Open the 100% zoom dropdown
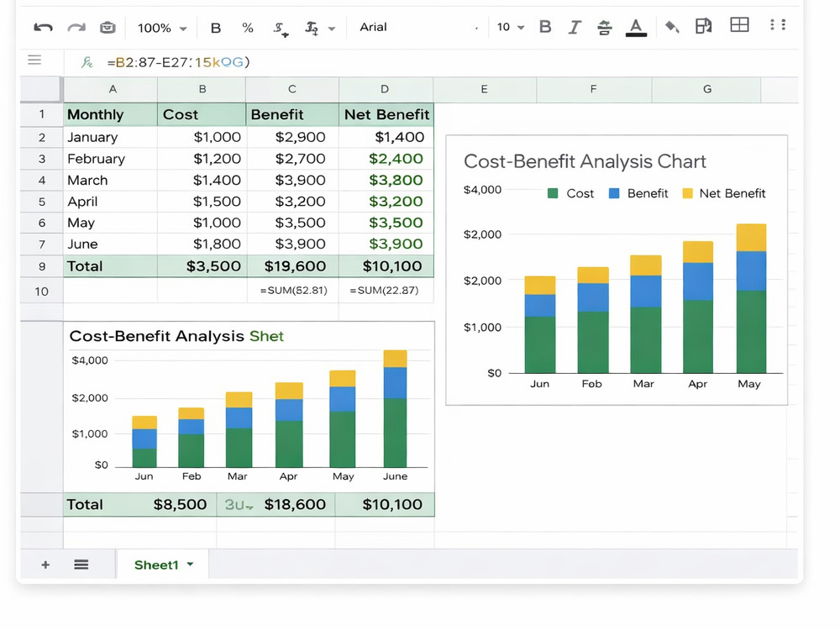Image resolution: width=840 pixels, height=630 pixels. coord(162,28)
